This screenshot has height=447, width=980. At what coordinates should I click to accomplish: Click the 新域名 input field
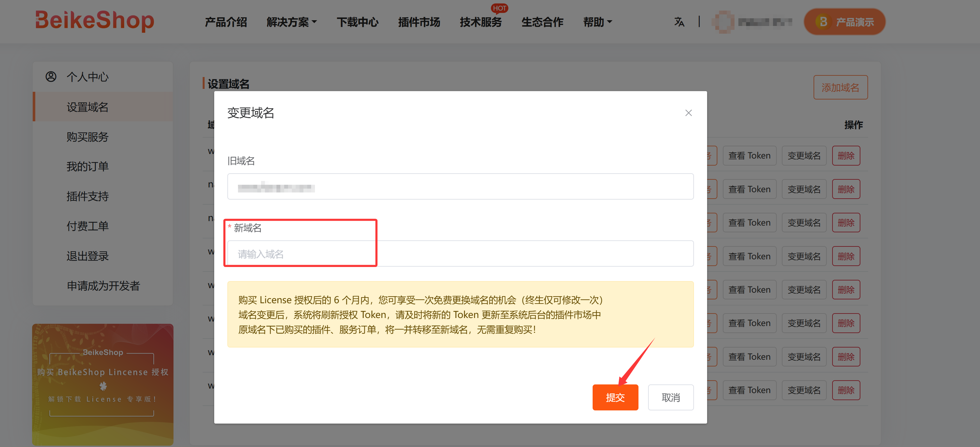click(x=460, y=253)
